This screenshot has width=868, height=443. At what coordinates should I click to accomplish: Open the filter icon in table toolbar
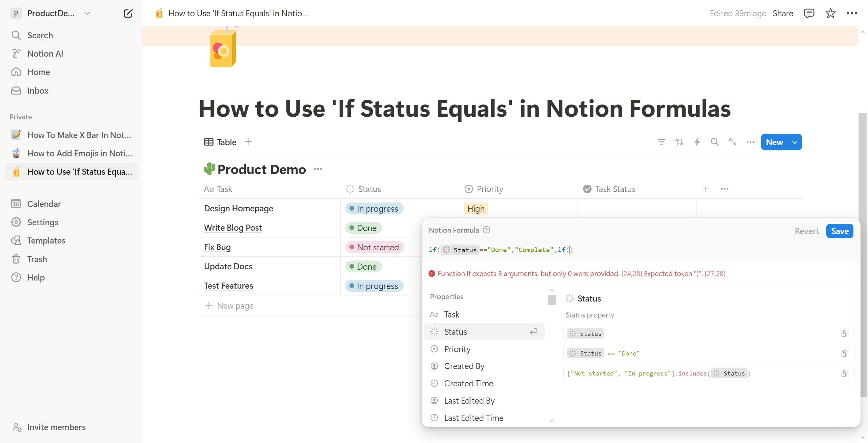tap(661, 142)
